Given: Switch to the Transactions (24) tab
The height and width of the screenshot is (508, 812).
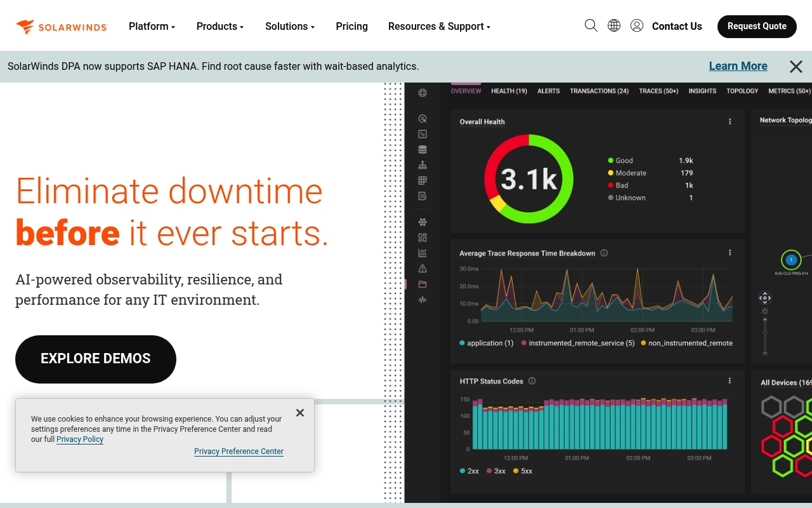Looking at the screenshot, I should pyautogui.click(x=599, y=91).
